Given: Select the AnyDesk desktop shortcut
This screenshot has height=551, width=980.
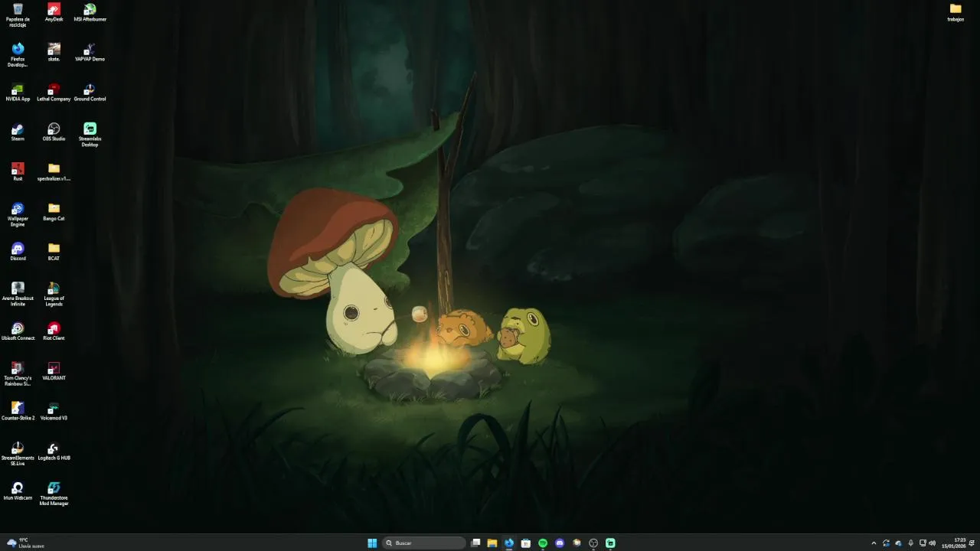Looking at the screenshot, I should coord(54,12).
